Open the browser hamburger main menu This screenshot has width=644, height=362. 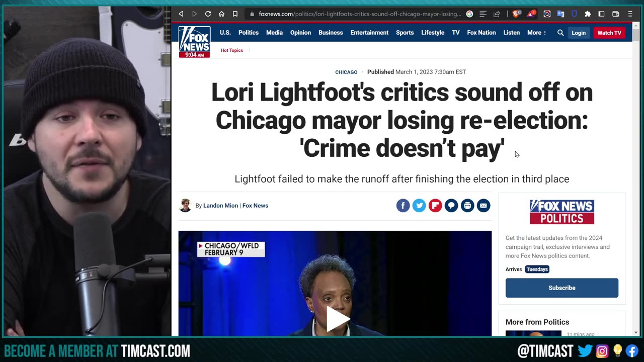[630, 14]
